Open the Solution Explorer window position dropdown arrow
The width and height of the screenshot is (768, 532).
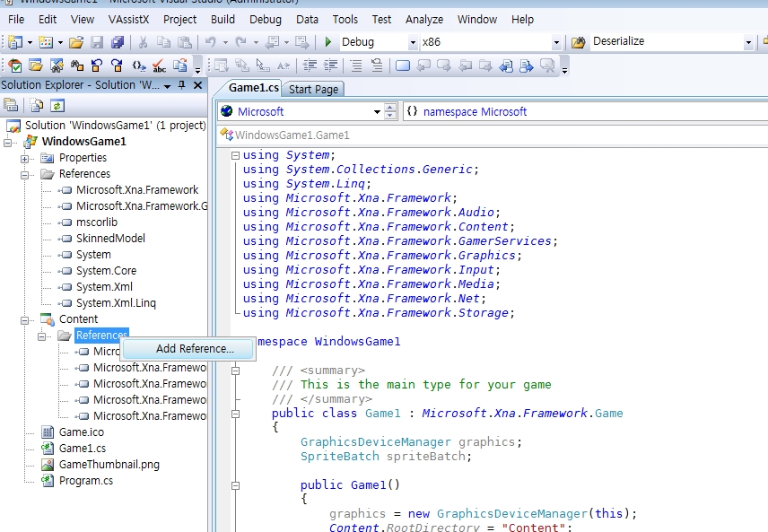[x=167, y=86]
